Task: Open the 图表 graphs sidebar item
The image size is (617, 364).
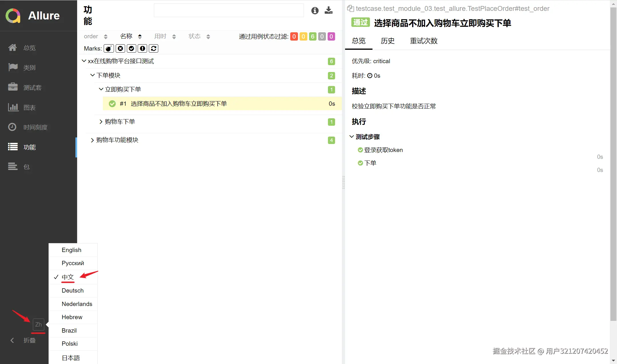Action: (29, 107)
